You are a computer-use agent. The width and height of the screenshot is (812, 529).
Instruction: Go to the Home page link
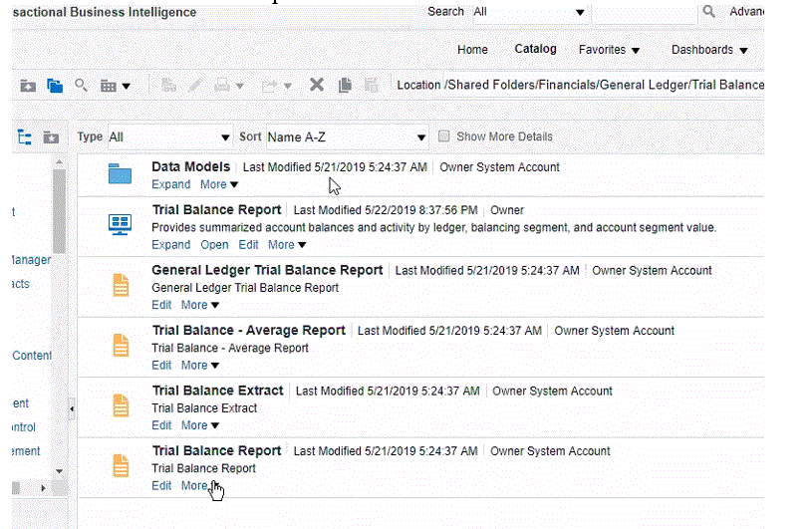tap(472, 50)
